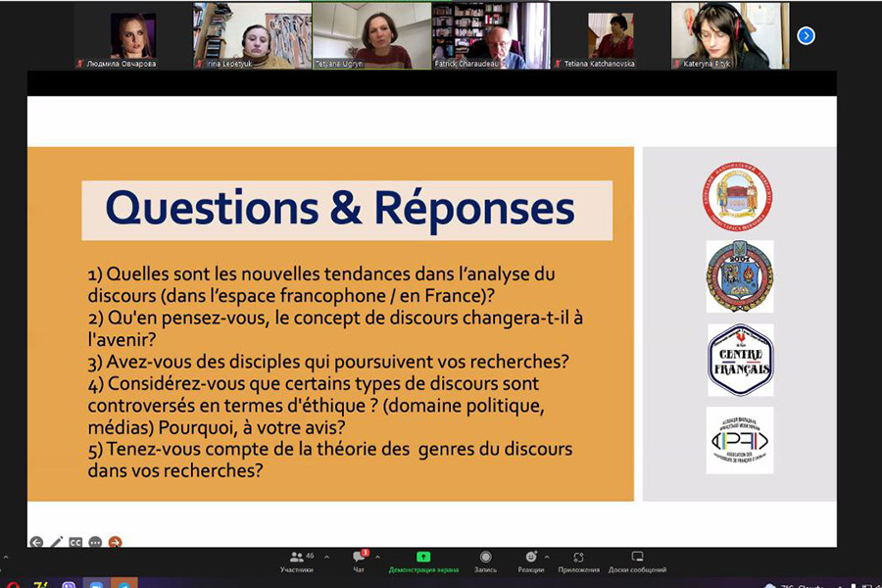
Task: Select Kateryna video tile with headphones
Action: (730, 36)
